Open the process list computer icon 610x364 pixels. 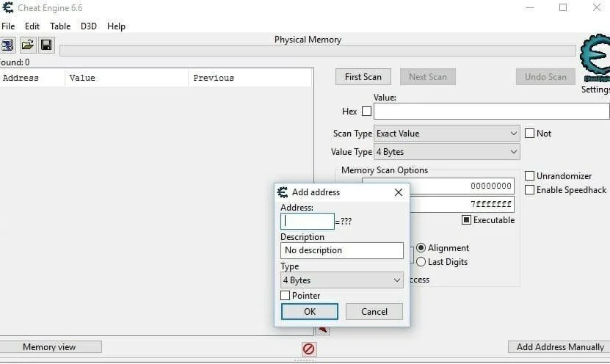(x=7, y=45)
